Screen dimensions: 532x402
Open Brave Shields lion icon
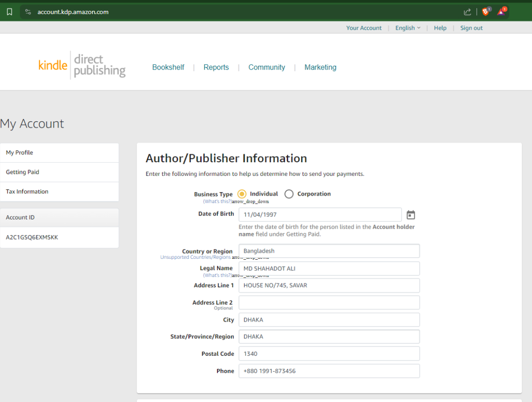pyautogui.click(x=486, y=11)
